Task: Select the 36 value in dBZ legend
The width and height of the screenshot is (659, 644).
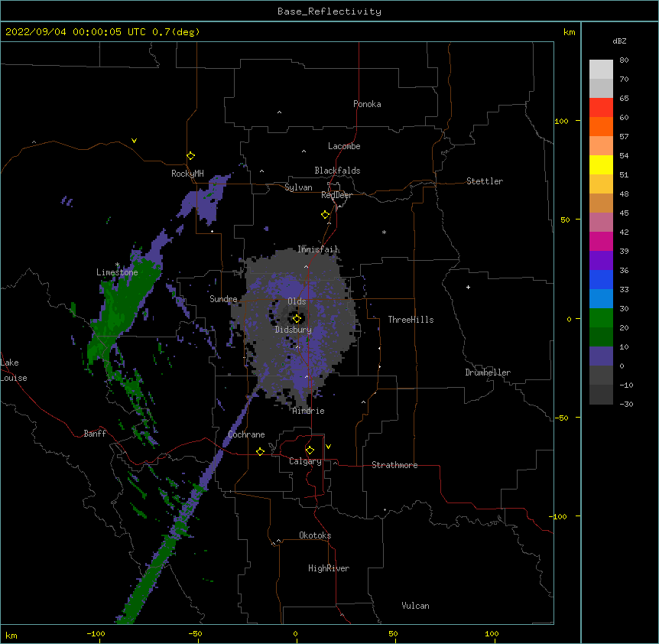Action: point(624,270)
